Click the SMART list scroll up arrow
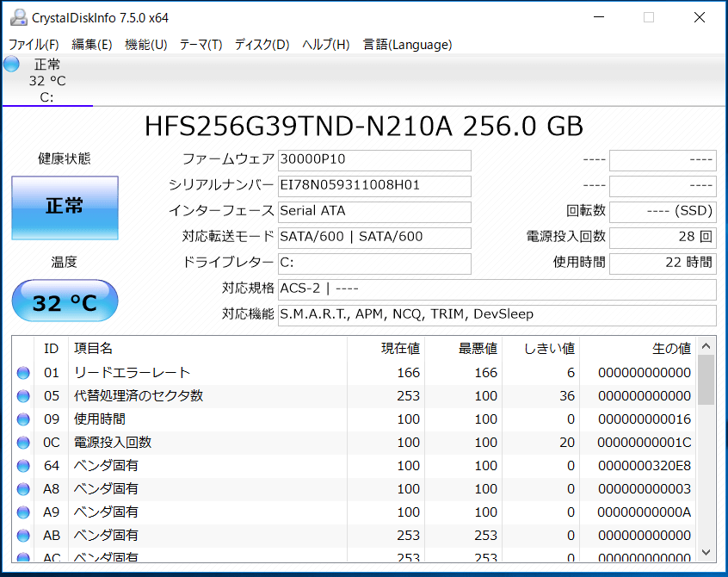The width and height of the screenshot is (728, 577). click(x=706, y=346)
